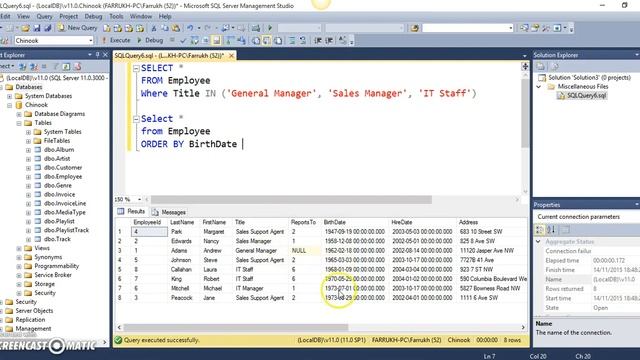Click Display Estimated Execution Plan icon
Image resolution: width=640 pixels, height=360 pixels.
pos(195,40)
